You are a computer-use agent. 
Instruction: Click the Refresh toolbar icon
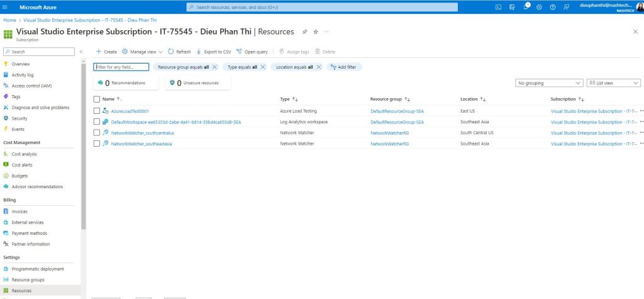[179, 52]
